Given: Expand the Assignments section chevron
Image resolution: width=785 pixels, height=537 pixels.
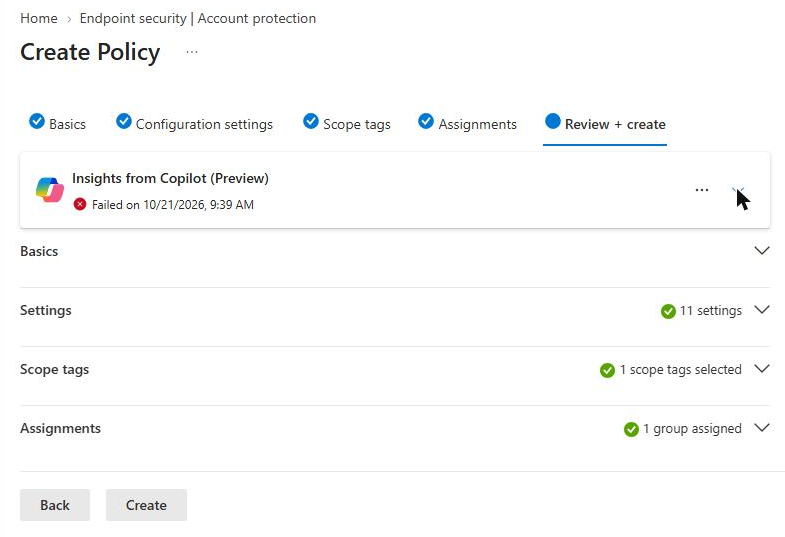Looking at the screenshot, I should [x=761, y=427].
